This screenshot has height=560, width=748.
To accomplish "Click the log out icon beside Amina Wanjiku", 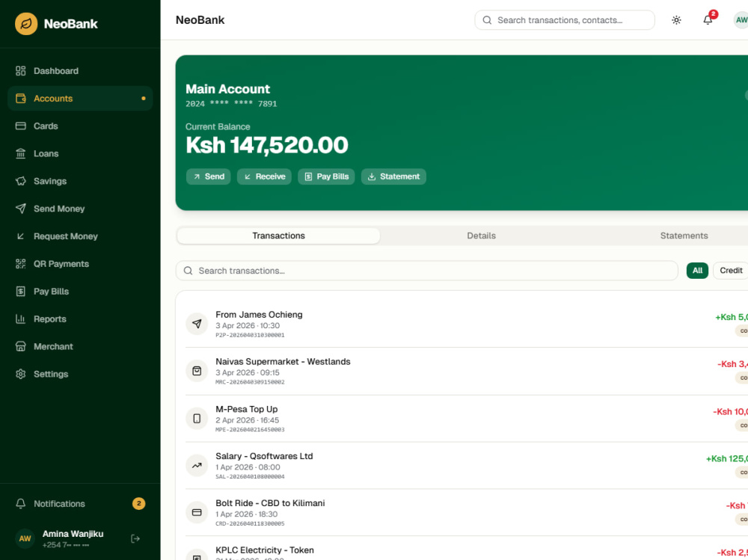I will click(x=135, y=538).
